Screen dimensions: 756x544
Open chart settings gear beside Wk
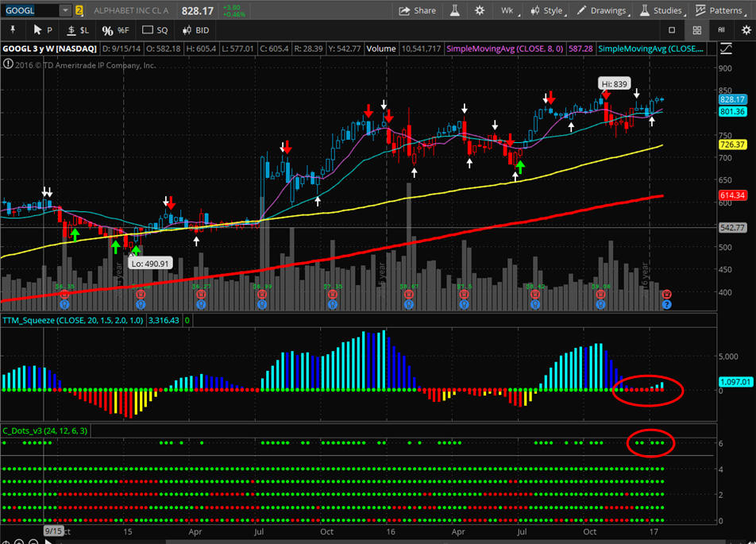pyautogui.click(x=480, y=10)
